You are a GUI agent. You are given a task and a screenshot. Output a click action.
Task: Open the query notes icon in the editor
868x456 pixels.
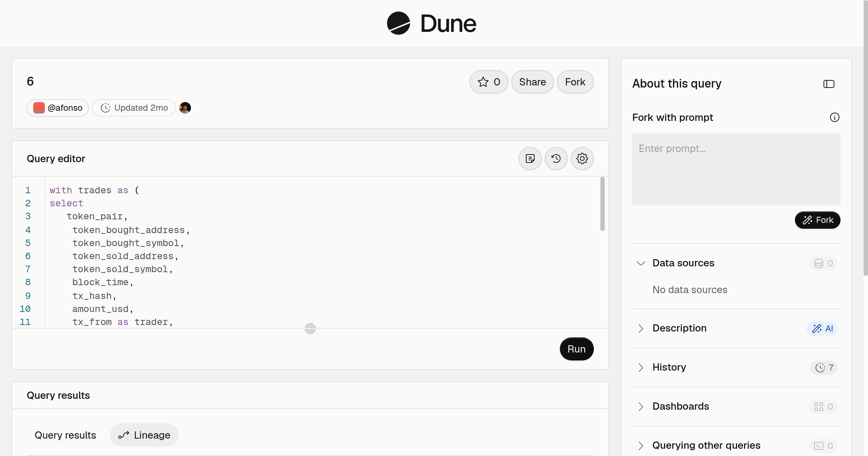pos(530,159)
